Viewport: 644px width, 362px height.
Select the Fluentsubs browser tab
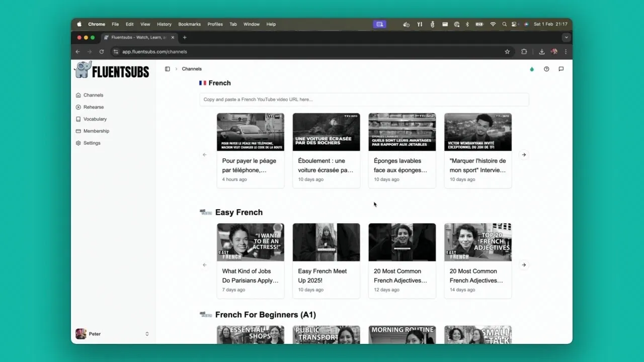coord(139,37)
